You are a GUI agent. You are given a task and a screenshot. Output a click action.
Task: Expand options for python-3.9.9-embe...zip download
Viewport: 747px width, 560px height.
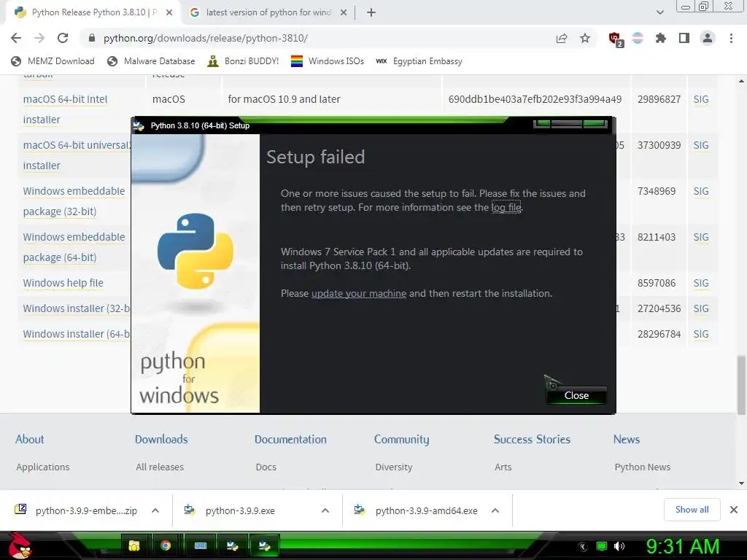155,510
